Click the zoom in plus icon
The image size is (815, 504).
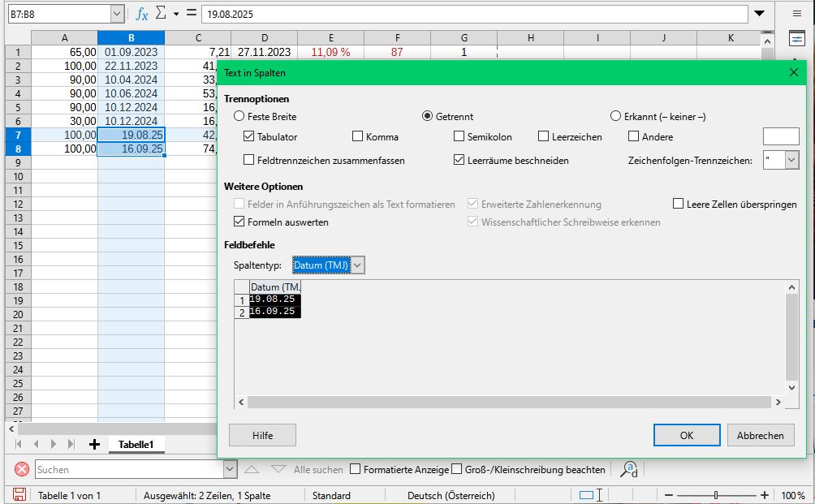coord(765,495)
